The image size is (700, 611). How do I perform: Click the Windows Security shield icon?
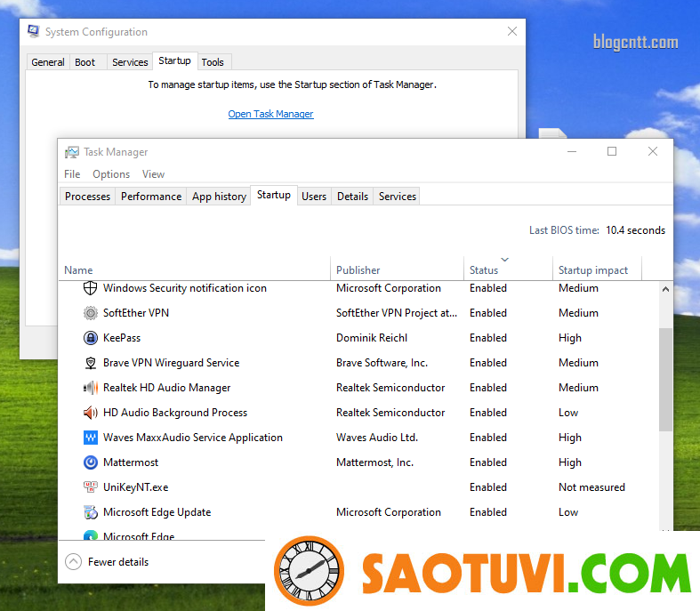[90, 288]
